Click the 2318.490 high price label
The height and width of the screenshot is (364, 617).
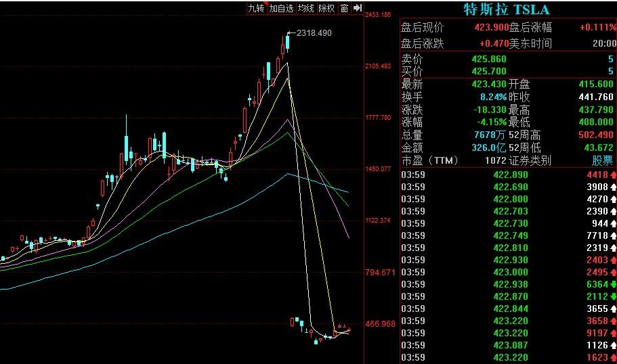[x=314, y=33]
